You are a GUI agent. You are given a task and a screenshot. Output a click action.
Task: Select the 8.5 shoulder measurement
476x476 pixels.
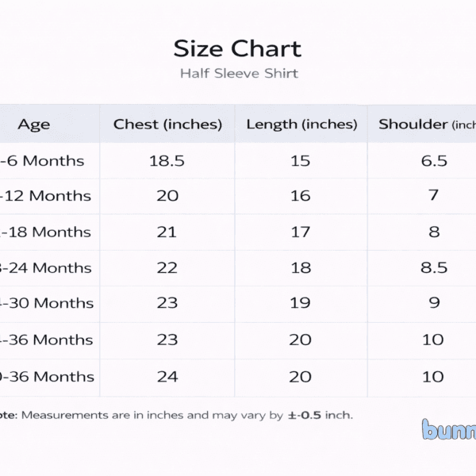pyautogui.click(x=433, y=268)
